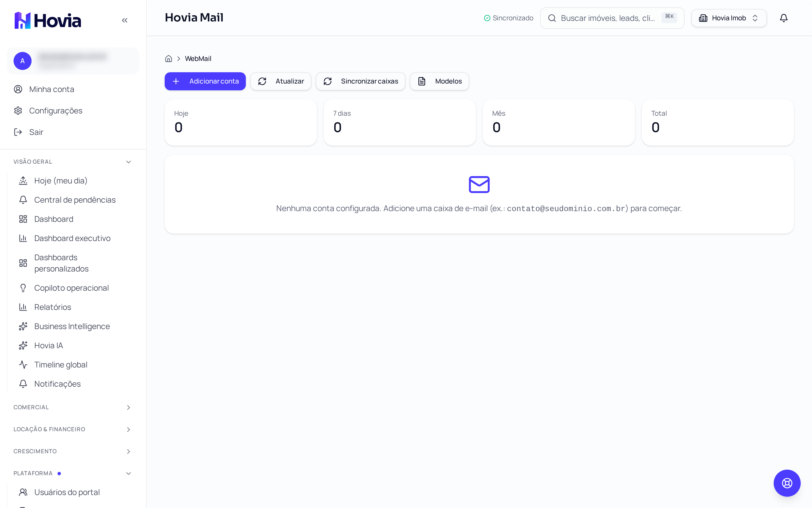This screenshot has width=812, height=508.
Task: Go to Hoje (meu dia)
Action: (75, 181)
